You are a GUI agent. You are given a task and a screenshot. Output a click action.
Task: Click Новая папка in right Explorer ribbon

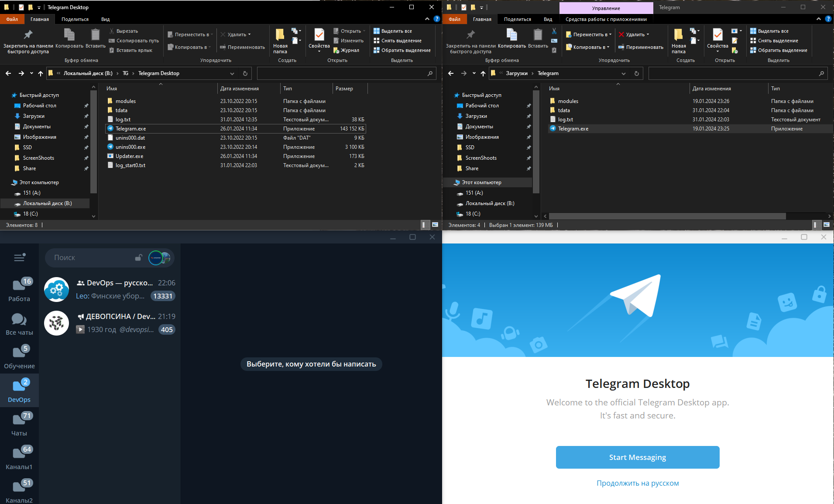coord(679,41)
